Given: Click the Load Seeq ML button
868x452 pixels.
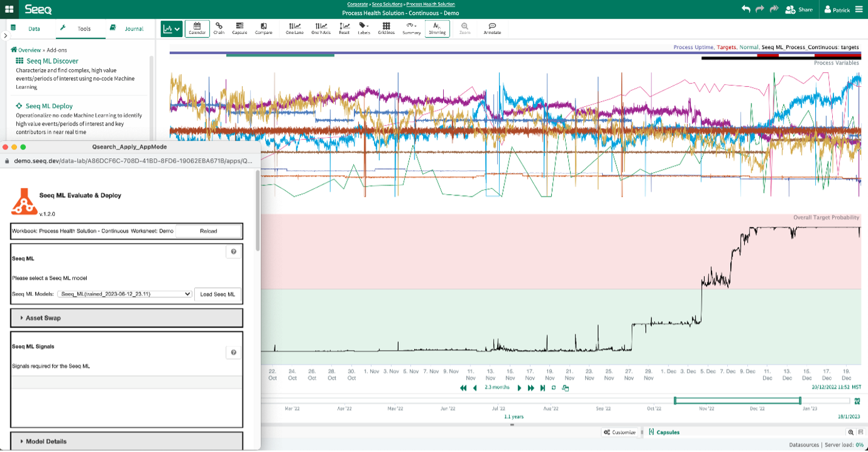Looking at the screenshot, I should [217, 294].
